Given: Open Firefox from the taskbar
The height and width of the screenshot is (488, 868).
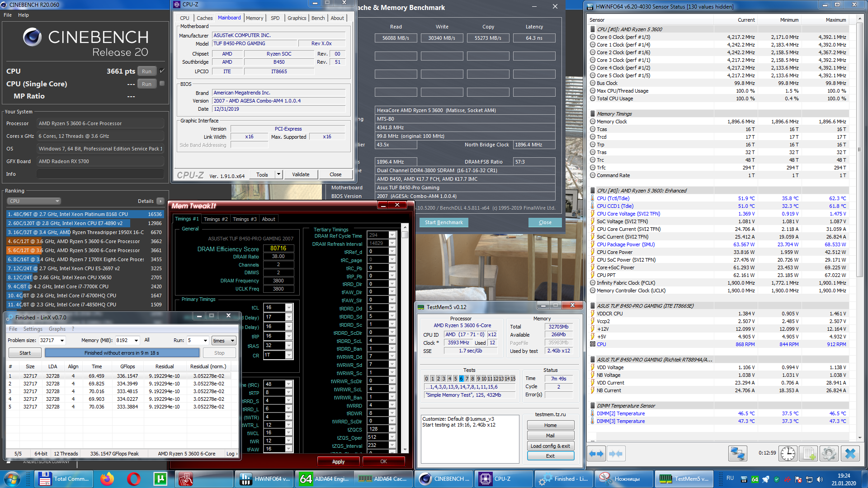Looking at the screenshot, I should (107, 479).
